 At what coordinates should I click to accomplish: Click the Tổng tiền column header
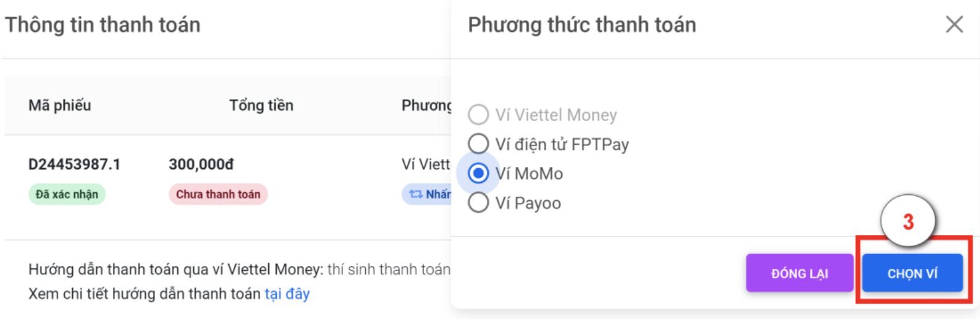pyautogui.click(x=261, y=105)
